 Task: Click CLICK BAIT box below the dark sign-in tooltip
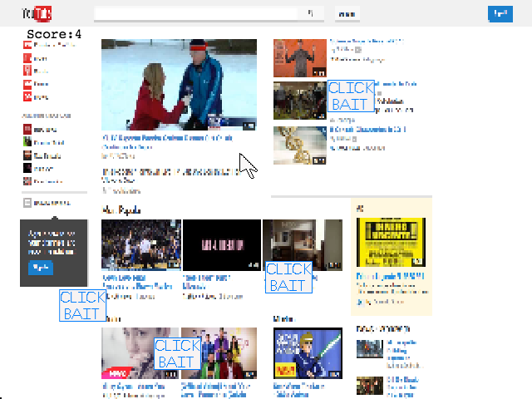82,305
